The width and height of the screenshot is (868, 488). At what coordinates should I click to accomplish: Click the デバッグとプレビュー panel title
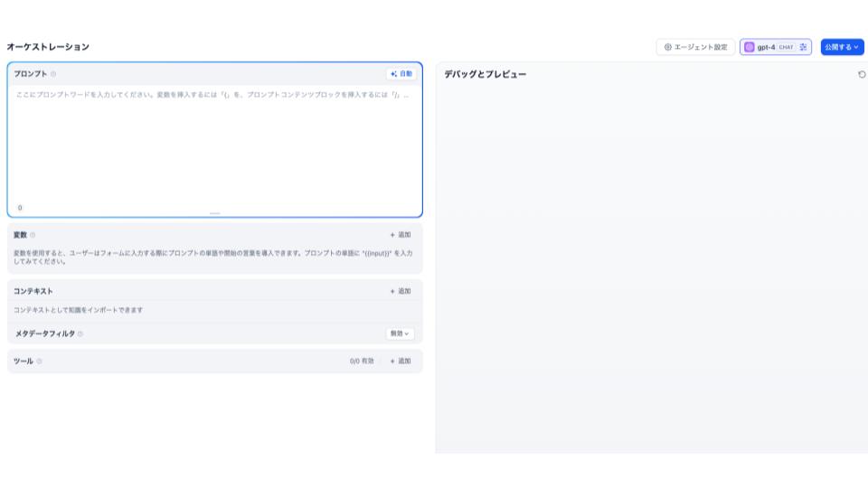[x=485, y=74]
